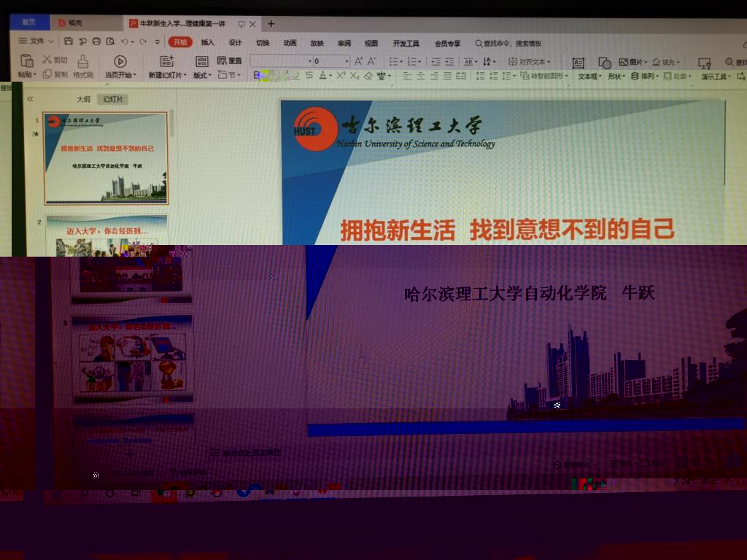
Task: Toggle left text alignment
Action: (407, 76)
